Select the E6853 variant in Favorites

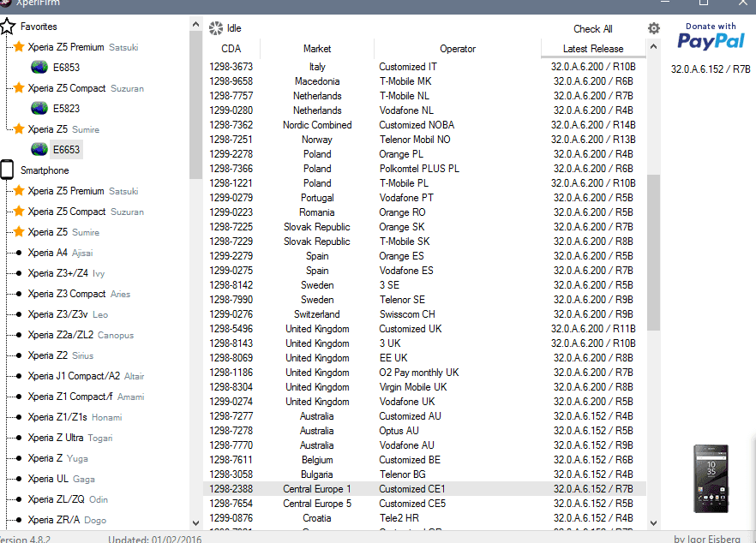[66, 68]
